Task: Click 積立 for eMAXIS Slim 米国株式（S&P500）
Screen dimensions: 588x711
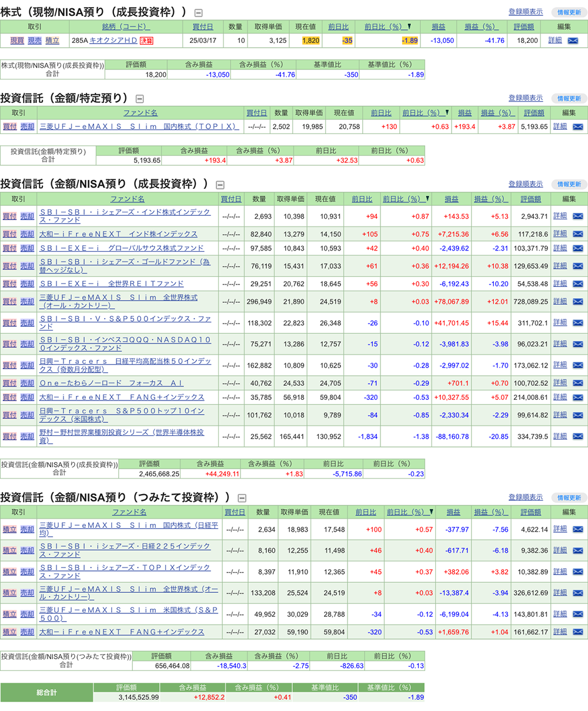Action: 10,614
